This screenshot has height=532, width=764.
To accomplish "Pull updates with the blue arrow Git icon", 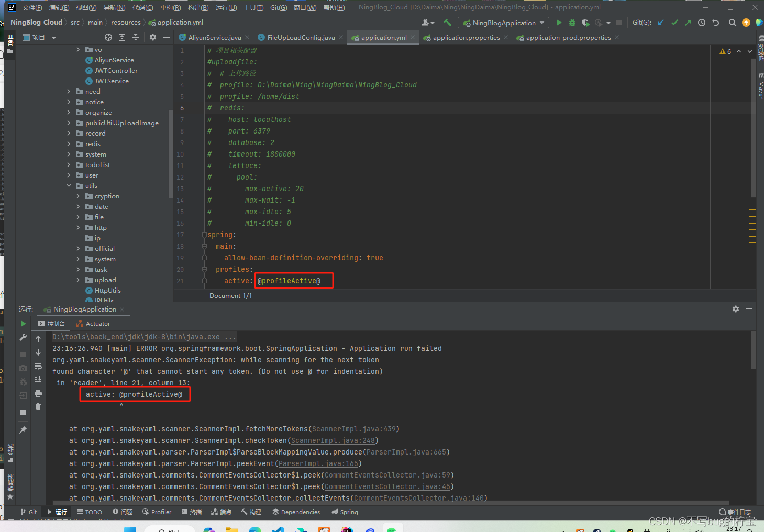I will (661, 23).
